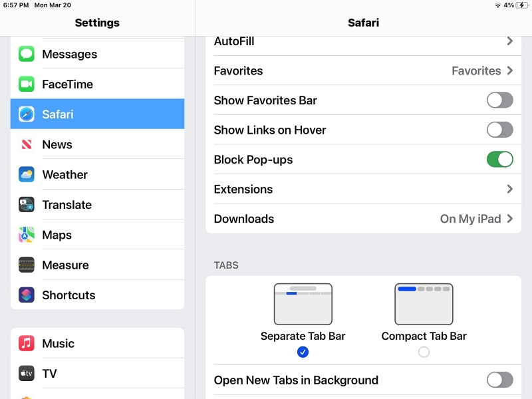Expand the Favorites row chevron

coord(509,70)
